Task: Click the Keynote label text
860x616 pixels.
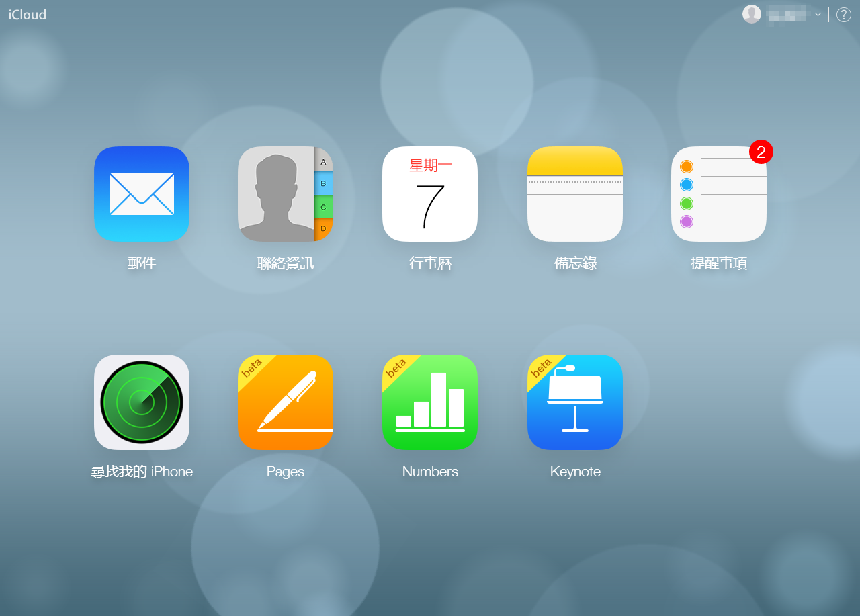Action: [x=575, y=472]
